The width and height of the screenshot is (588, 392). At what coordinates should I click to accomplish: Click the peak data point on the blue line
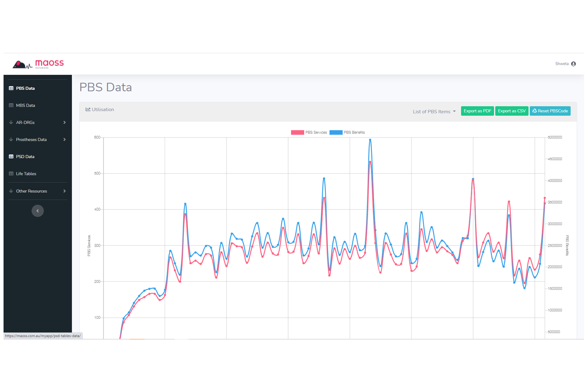click(370, 140)
